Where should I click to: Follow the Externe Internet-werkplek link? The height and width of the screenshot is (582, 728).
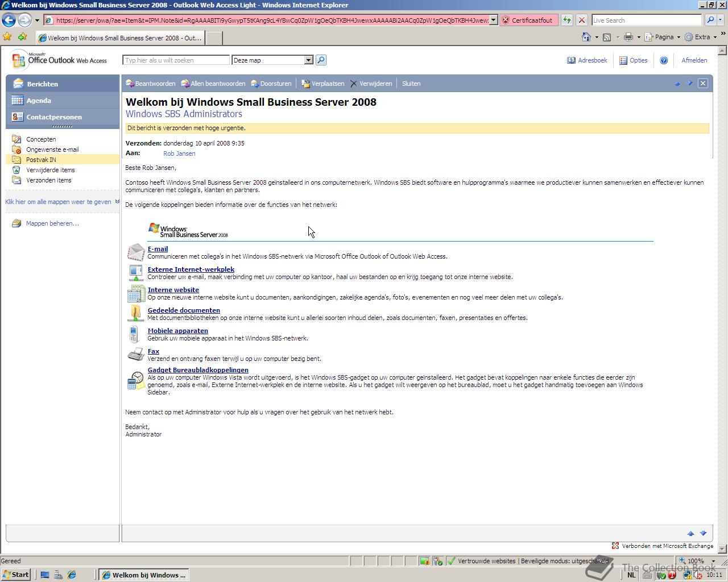point(191,269)
